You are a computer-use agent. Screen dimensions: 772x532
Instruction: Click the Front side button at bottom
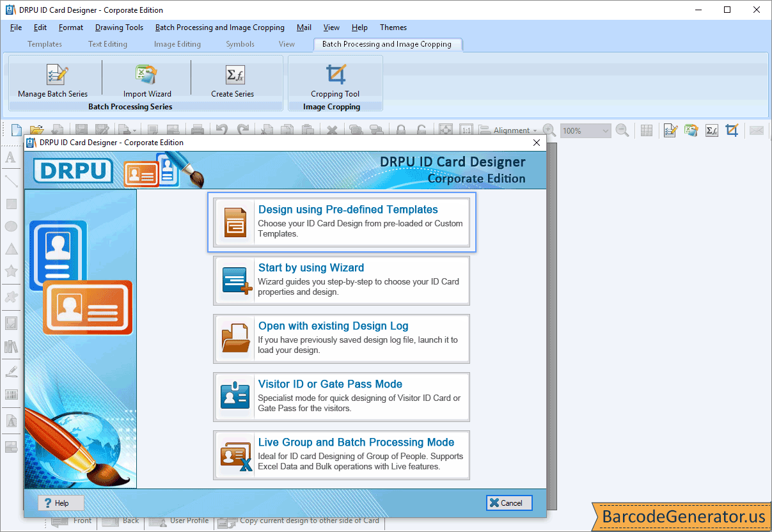(x=72, y=521)
